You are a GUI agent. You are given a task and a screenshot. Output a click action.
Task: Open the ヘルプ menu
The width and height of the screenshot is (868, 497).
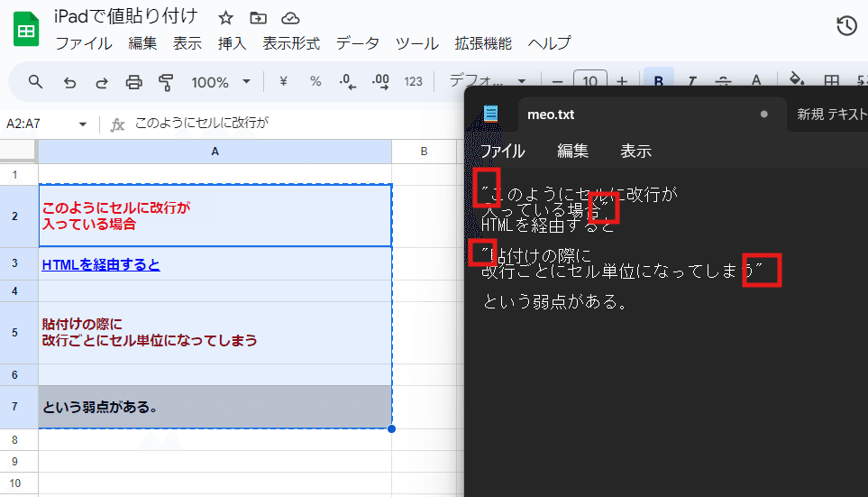point(549,43)
